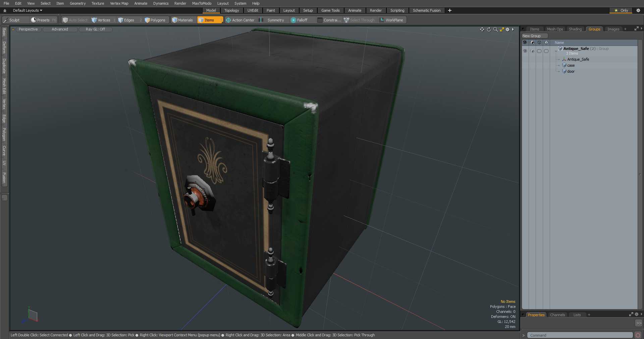Activate Items selection mode

click(210, 20)
